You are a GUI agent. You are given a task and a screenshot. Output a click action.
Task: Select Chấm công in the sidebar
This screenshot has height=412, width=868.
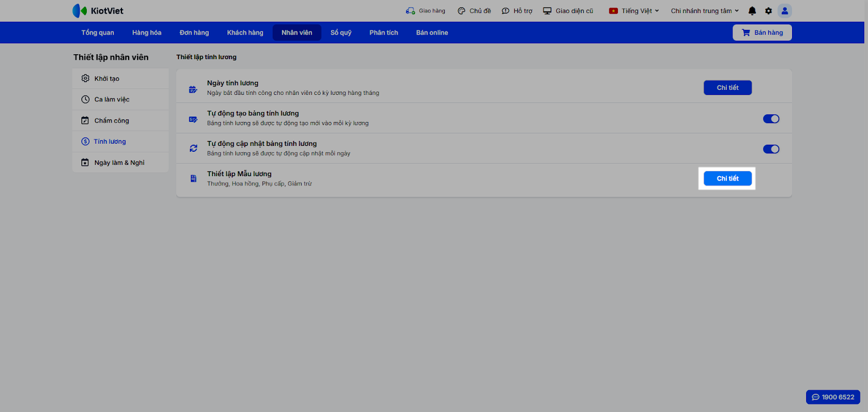click(x=120, y=120)
